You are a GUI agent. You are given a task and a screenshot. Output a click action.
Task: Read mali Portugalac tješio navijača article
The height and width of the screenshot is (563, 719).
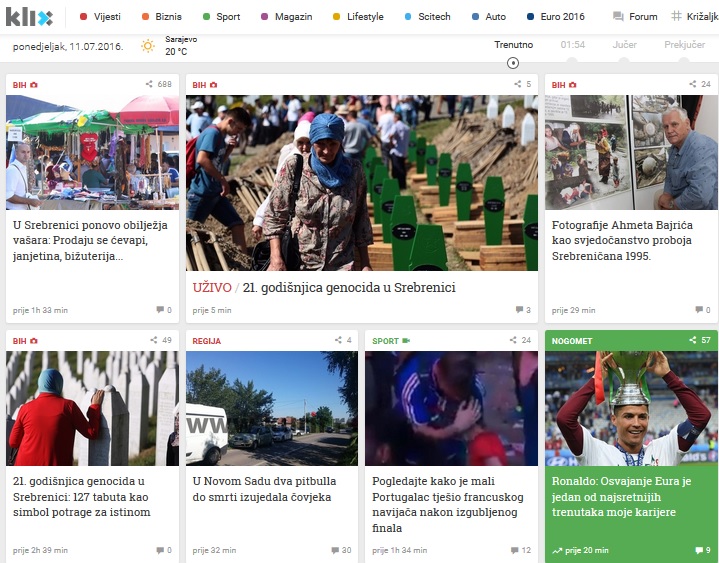tap(448, 504)
